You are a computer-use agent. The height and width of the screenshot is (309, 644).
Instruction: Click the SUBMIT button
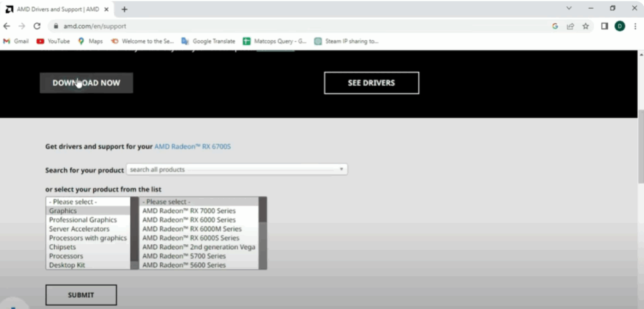click(81, 295)
